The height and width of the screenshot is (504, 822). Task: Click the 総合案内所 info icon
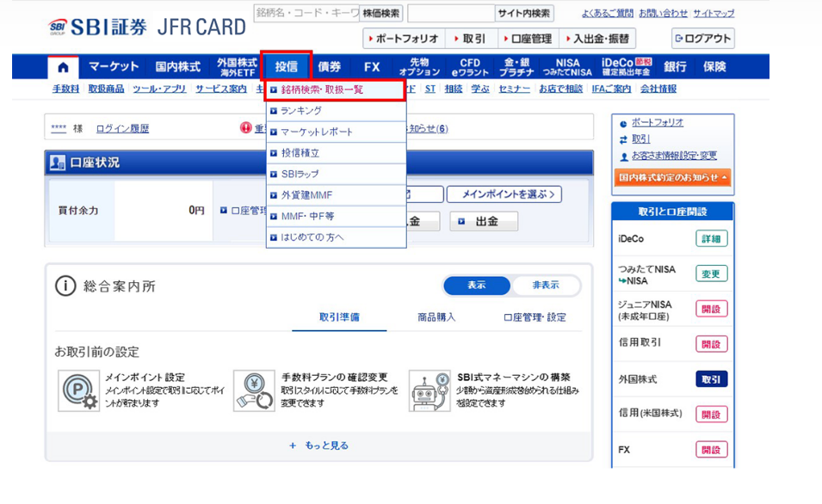[65, 286]
